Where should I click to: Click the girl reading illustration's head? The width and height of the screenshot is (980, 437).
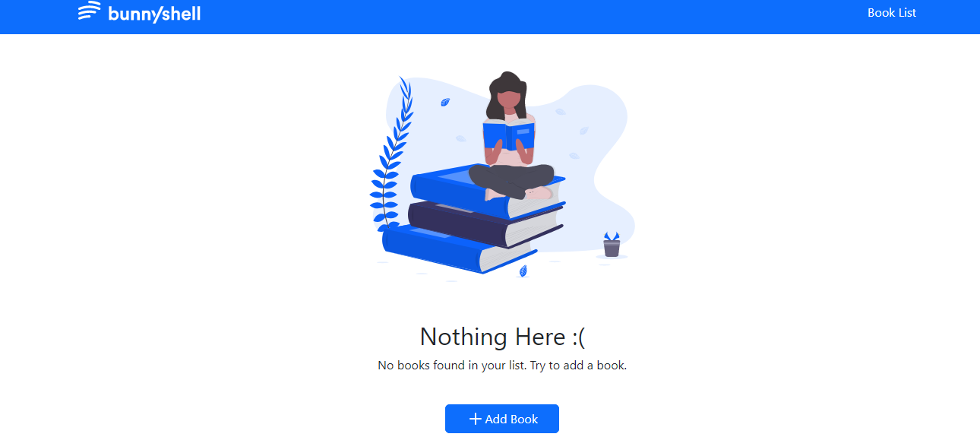coord(508,95)
